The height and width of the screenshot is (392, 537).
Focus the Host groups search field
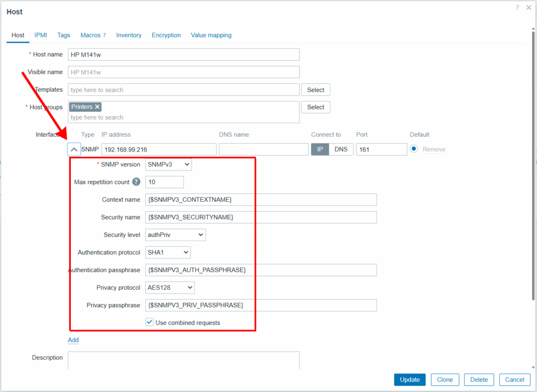click(x=184, y=117)
